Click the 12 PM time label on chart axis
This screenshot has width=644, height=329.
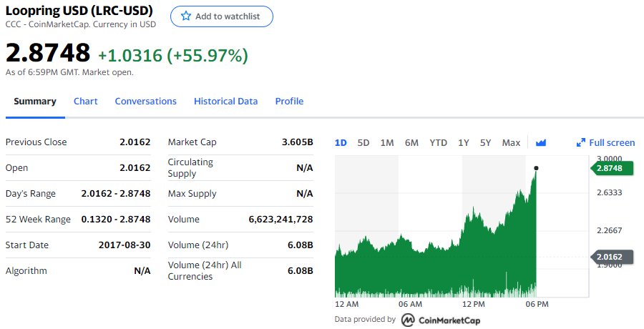pyautogui.click(x=474, y=304)
